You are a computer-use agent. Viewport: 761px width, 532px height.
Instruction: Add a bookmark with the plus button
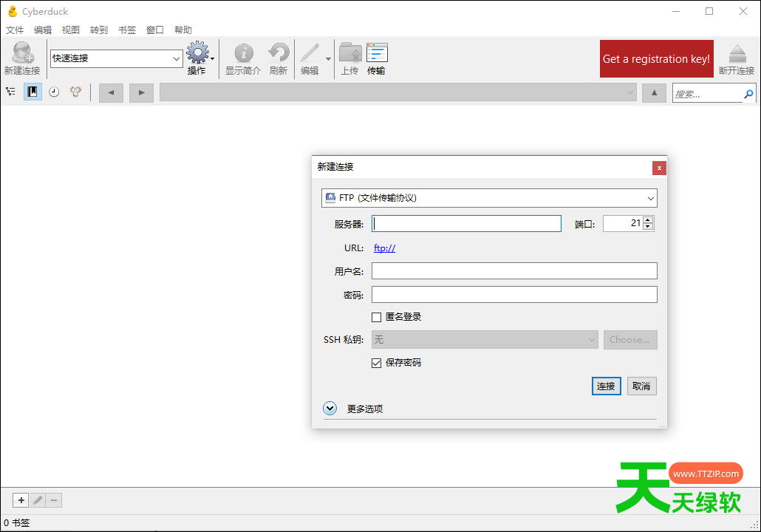click(x=21, y=500)
